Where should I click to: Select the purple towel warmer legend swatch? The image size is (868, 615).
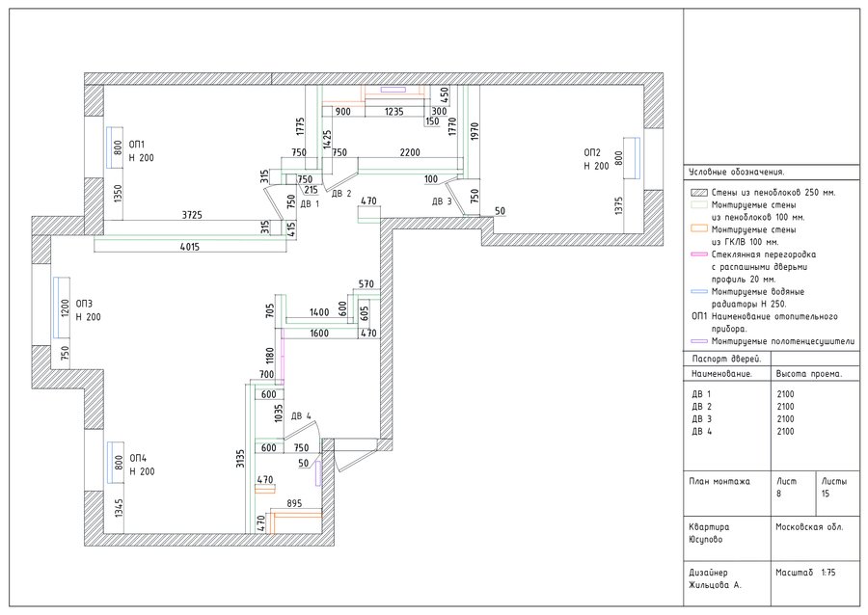[x=699, y=341]
